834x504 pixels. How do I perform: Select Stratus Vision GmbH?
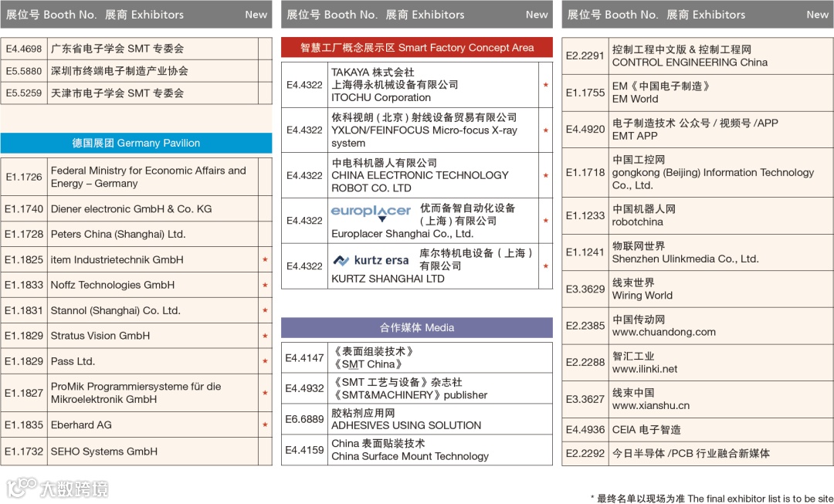(100, 336)
